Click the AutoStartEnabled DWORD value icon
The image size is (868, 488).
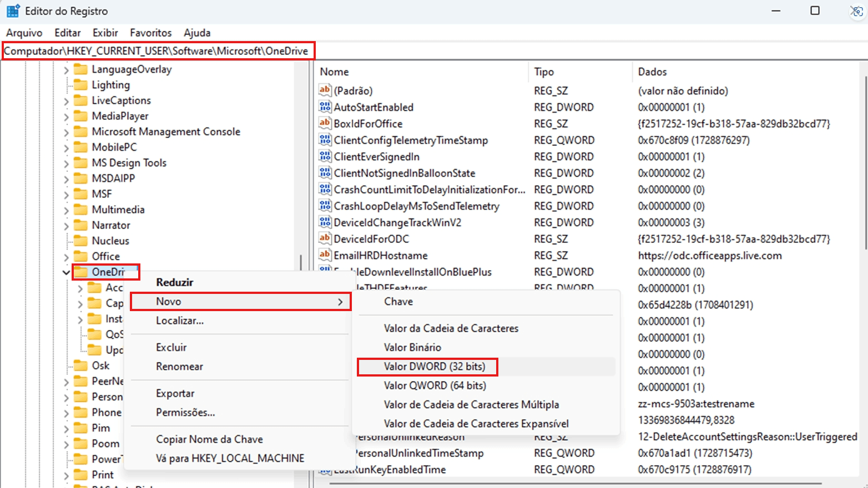tap(325, 106)
